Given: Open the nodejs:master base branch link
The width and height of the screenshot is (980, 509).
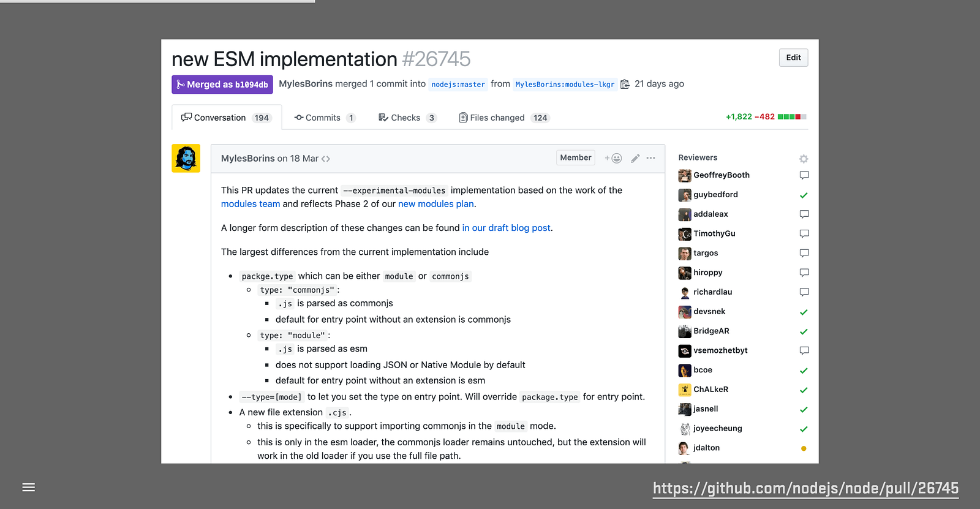Looking at the screenshot, I should (458, 85).
